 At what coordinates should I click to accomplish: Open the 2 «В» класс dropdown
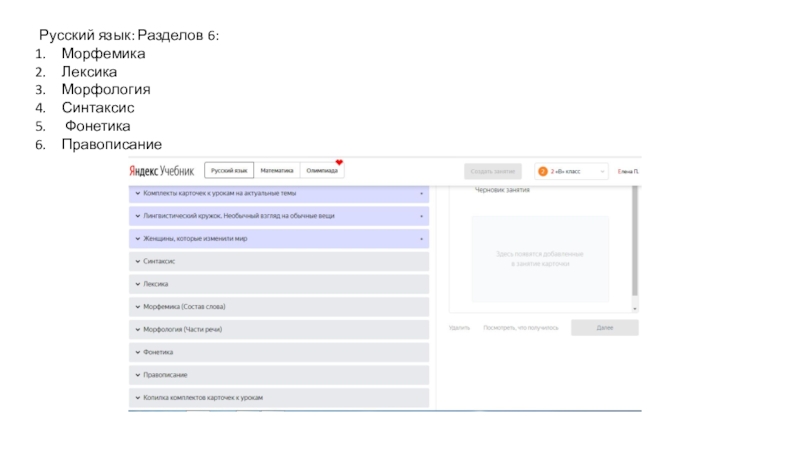572,171
